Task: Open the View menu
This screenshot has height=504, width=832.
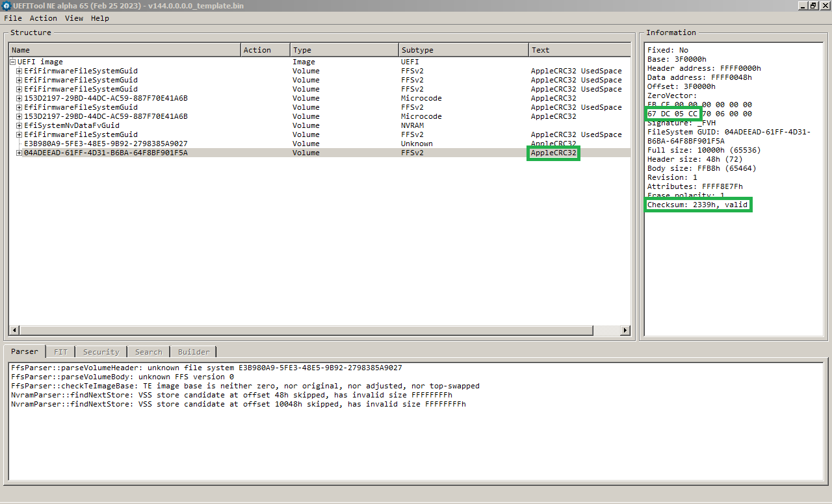Action: tap(73, 18)
